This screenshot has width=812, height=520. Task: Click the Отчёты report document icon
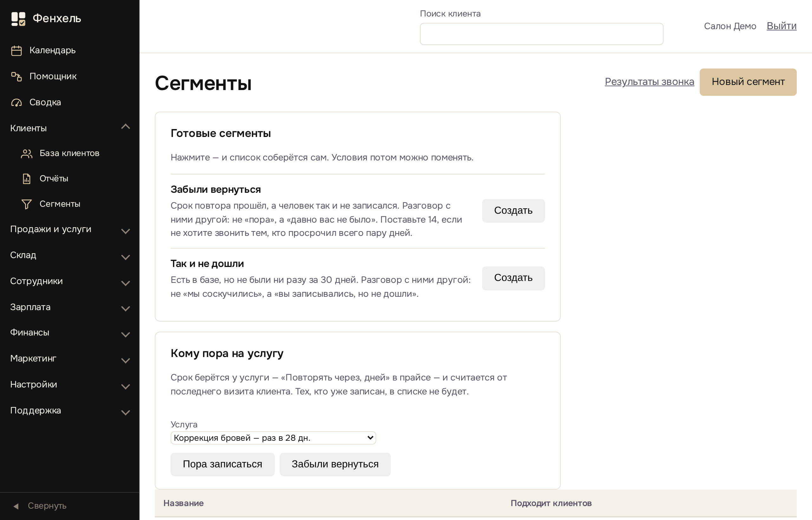26,179
